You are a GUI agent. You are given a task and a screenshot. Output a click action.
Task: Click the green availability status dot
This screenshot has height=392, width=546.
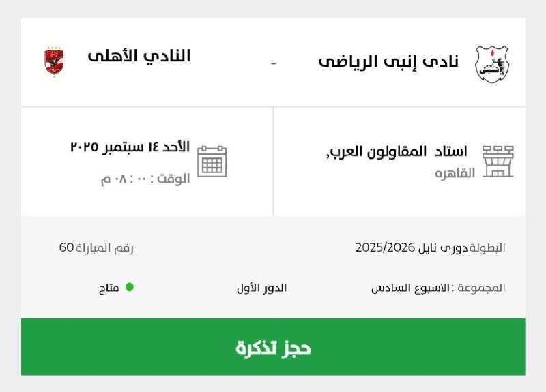pos(130,287)
